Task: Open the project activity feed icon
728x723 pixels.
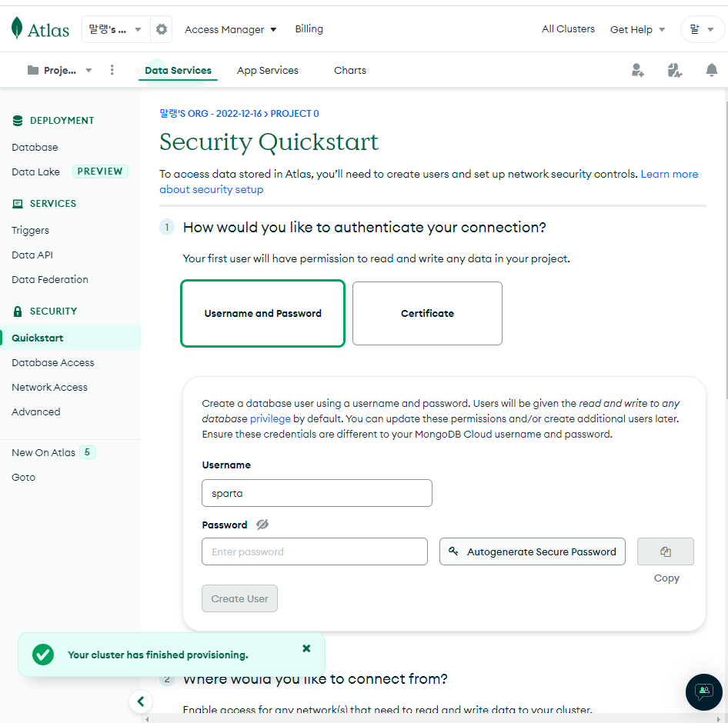Action: pyautogui.click(x=674, y=71)
